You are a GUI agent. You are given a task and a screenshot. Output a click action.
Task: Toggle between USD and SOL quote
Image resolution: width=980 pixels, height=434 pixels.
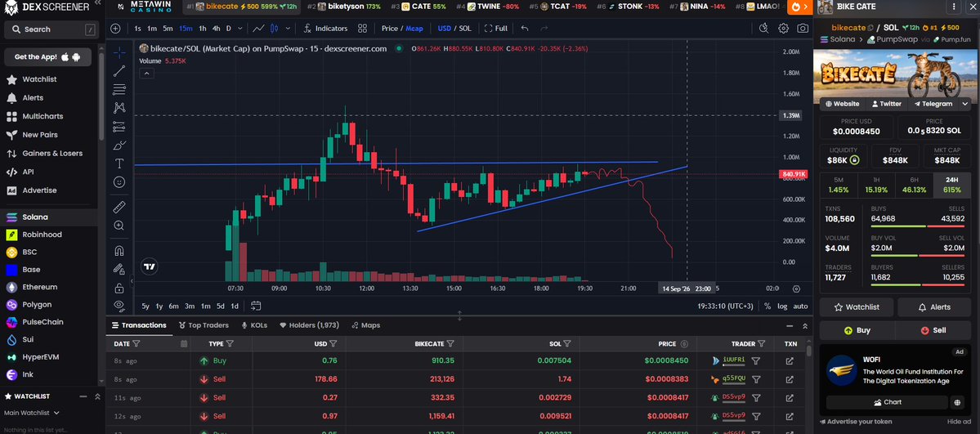(x=454, y=28)
